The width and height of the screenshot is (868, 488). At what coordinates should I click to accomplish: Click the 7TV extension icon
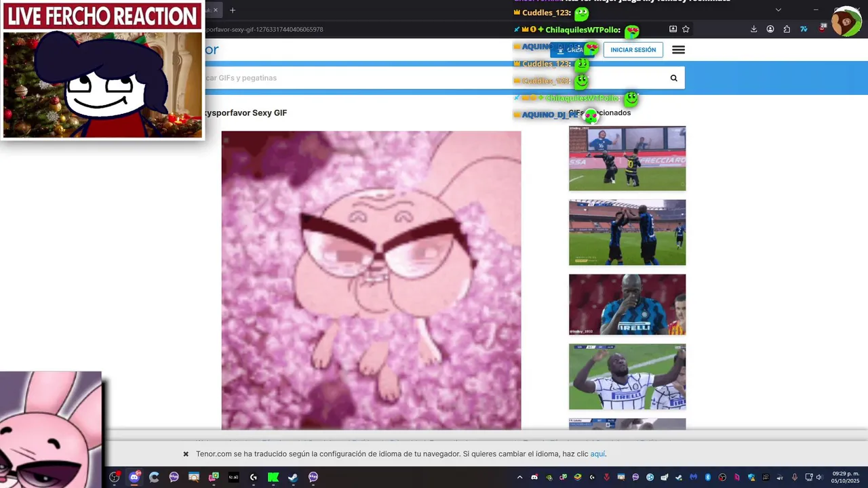click(x=804, y=29)
